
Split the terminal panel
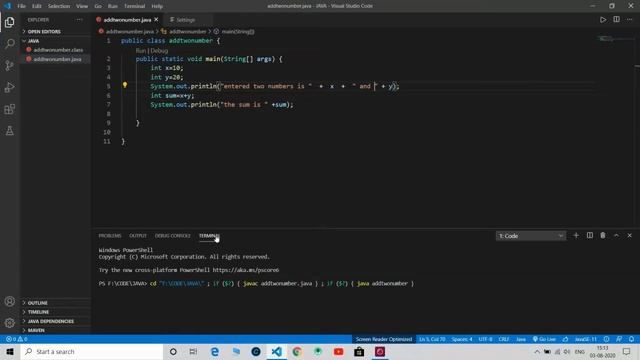pos(589,236)
